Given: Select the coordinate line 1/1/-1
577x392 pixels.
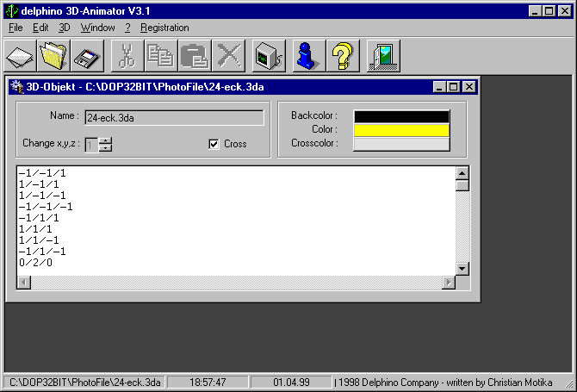Looking at the screenshot, I should click(x=39, y=240).
